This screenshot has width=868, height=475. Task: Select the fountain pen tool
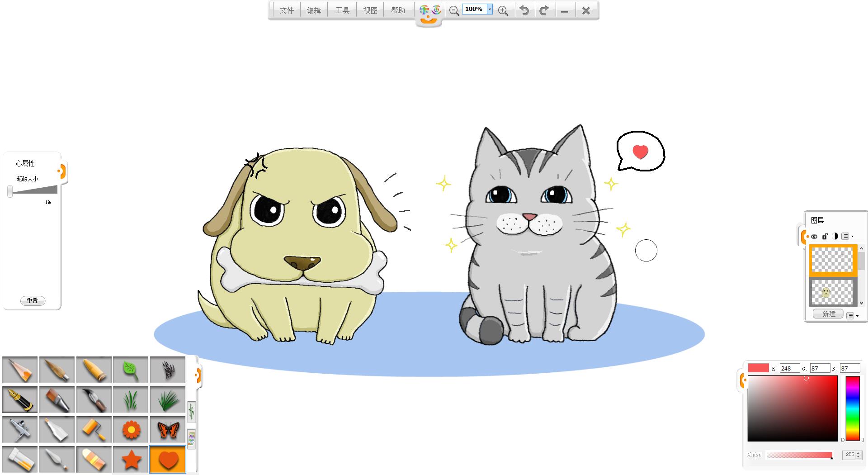tap(20, 400)
